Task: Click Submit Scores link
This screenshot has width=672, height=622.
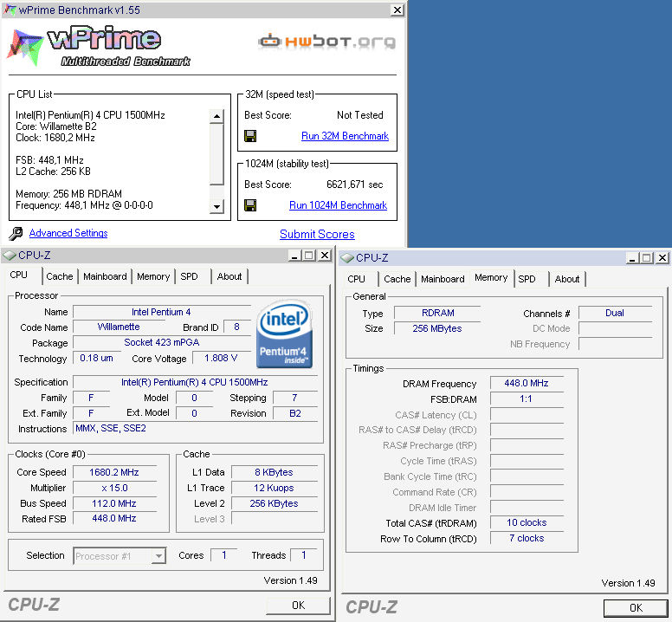Action: click(317, 234)
